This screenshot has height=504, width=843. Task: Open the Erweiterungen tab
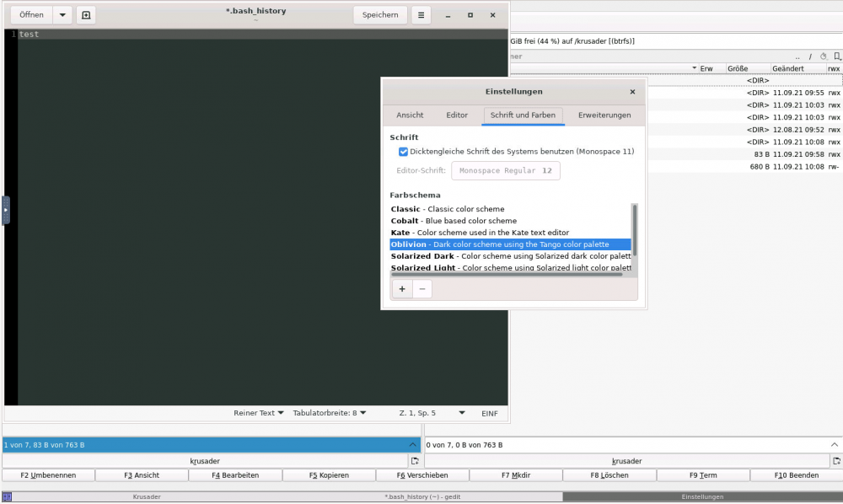pos(604,115)
